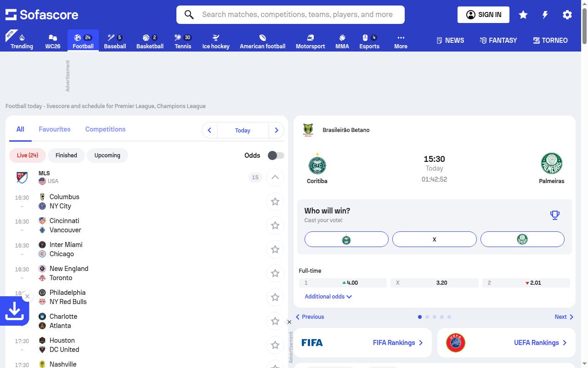The height and width of the screenshot is (368, 588).
Task: Switch to the Tennis tab
Action: (183, 41)
